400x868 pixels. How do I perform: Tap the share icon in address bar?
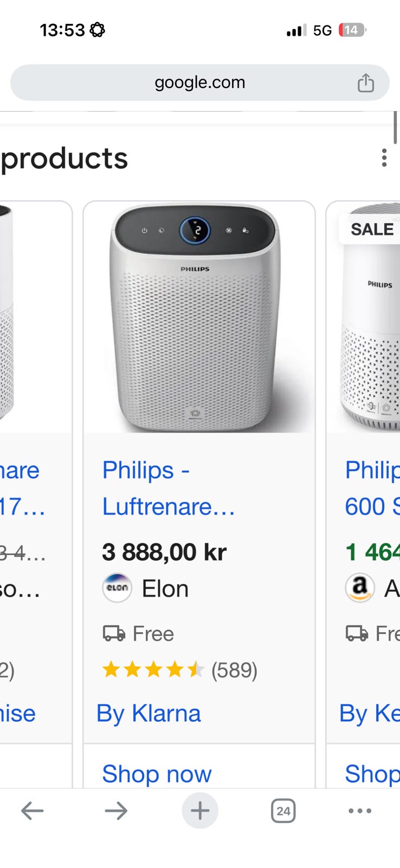[365, 83]
